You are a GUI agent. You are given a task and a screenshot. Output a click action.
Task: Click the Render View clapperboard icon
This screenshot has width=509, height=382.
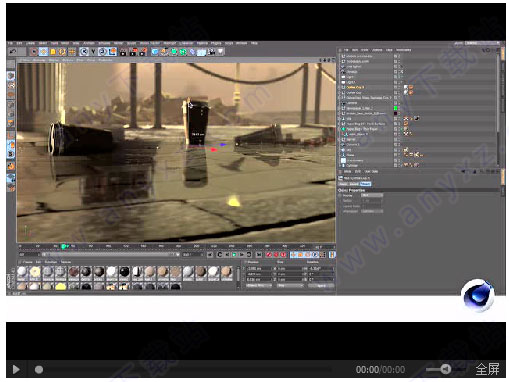click(x=123, y=52)
